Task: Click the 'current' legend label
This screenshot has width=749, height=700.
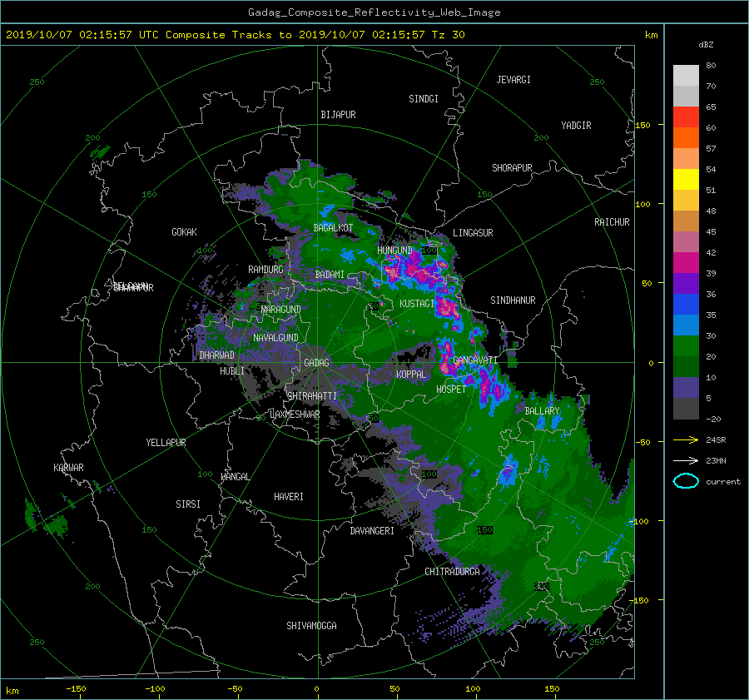Action: (x=723, y=482)
